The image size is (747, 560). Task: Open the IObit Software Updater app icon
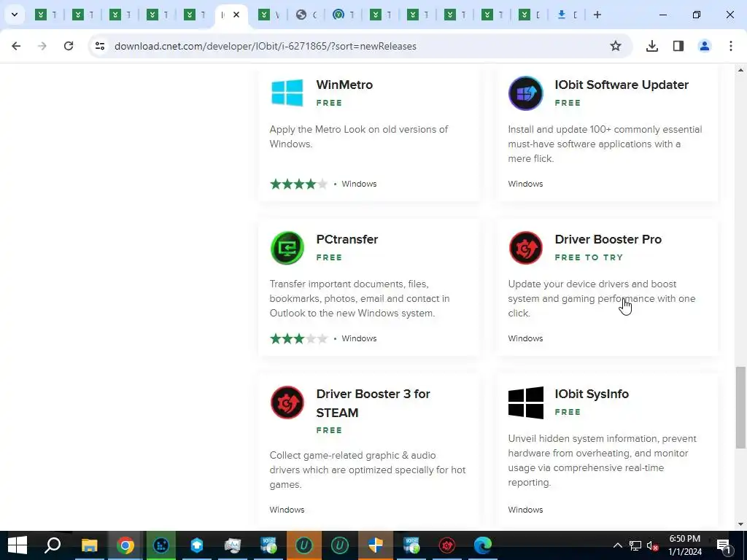525,93
